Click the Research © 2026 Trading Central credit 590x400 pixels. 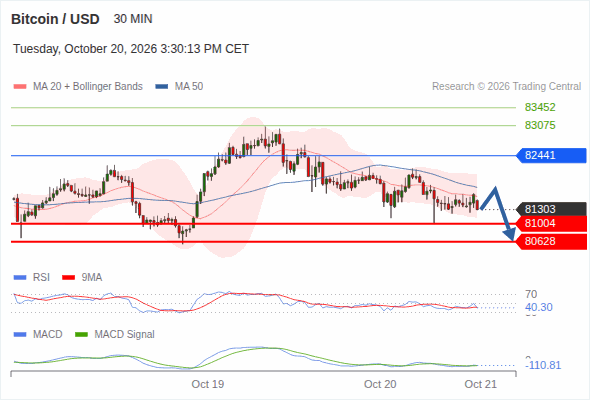point(506,87)
